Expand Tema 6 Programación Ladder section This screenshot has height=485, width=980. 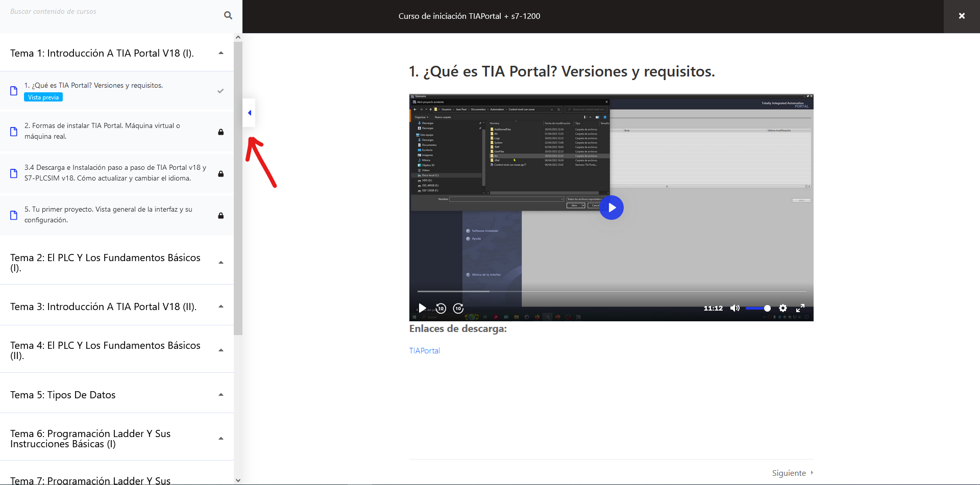(x=221, y=439)
